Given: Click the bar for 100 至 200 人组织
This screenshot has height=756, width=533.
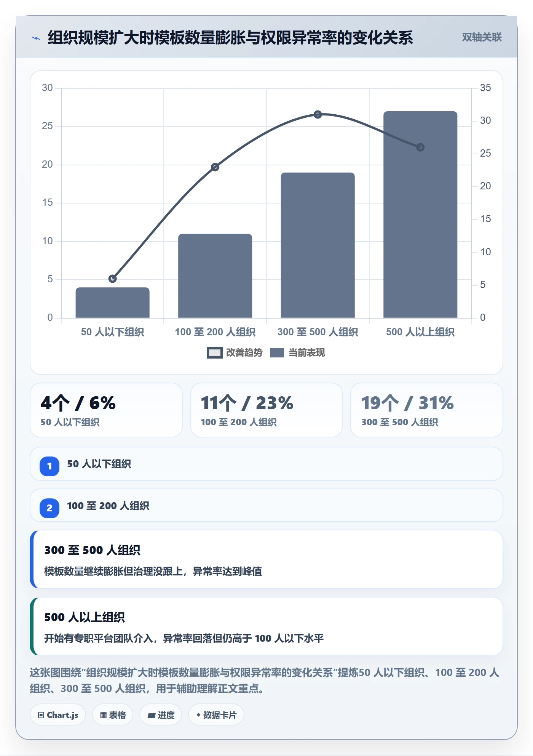Looking at the screenshot, I should (x=215, y=276).
